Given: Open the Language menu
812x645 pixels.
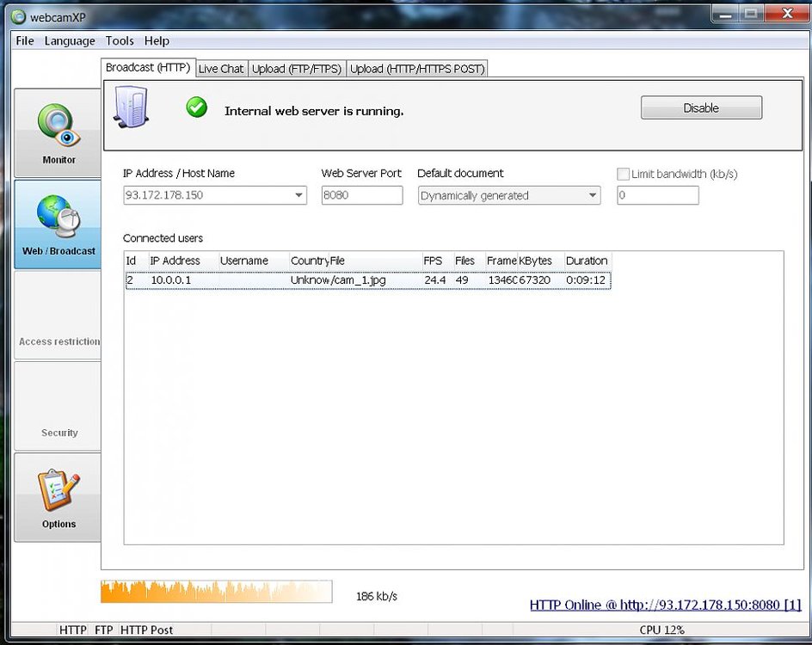Looking at the screenshot, I should [x=70, y=41].
